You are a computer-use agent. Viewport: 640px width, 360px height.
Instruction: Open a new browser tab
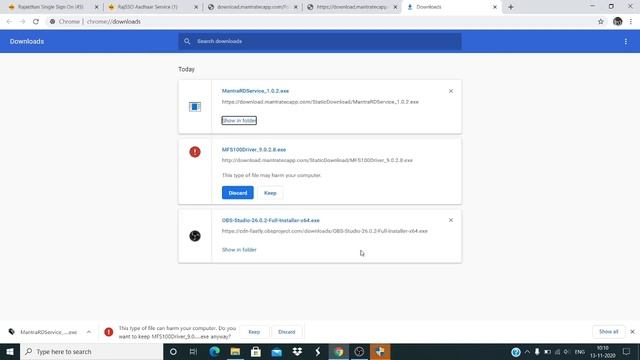(x=511, y=7)
